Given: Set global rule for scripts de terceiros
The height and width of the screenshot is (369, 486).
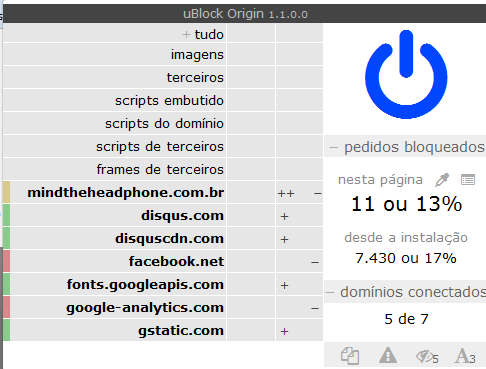Looking at the screenshot, I should click(x=251, y=146).
